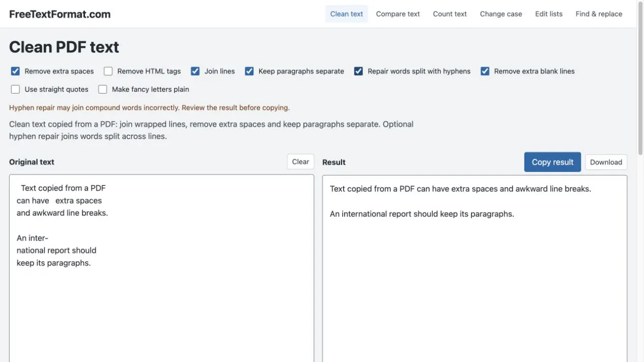Disable Repair words split with hyphens
The image size is (644, 362).
click(x=358, y=71)
